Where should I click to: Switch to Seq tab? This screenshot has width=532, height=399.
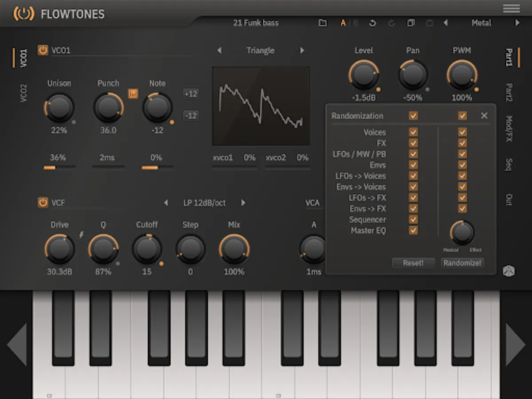tap(509, 164)
